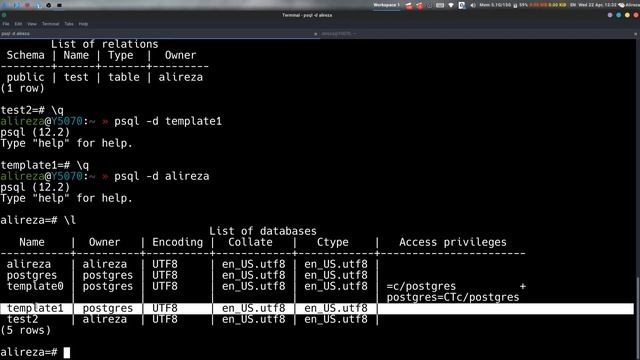Click the keyboard tray icon
This screenshot has height=360, width=640.
click(x=440, y=5)
